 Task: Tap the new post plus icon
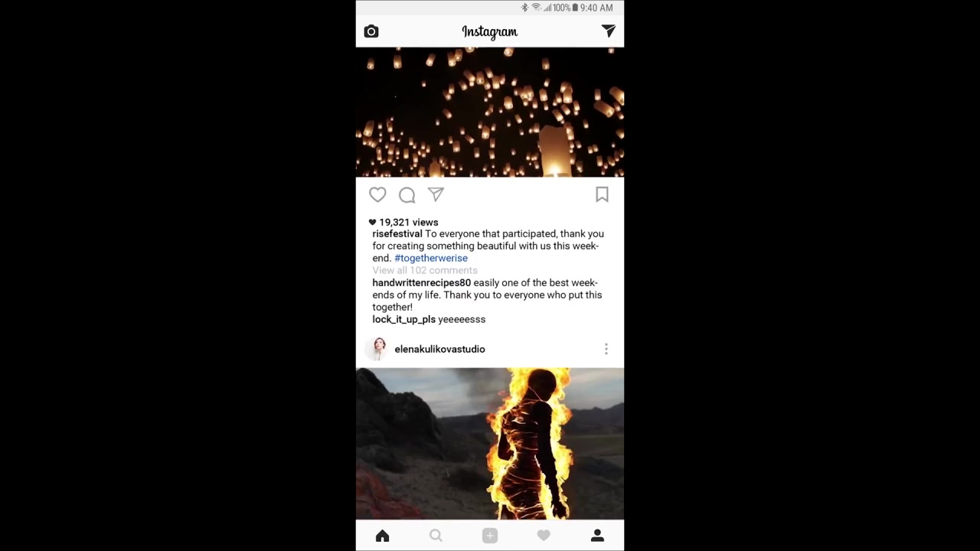(x=490, y=536)
